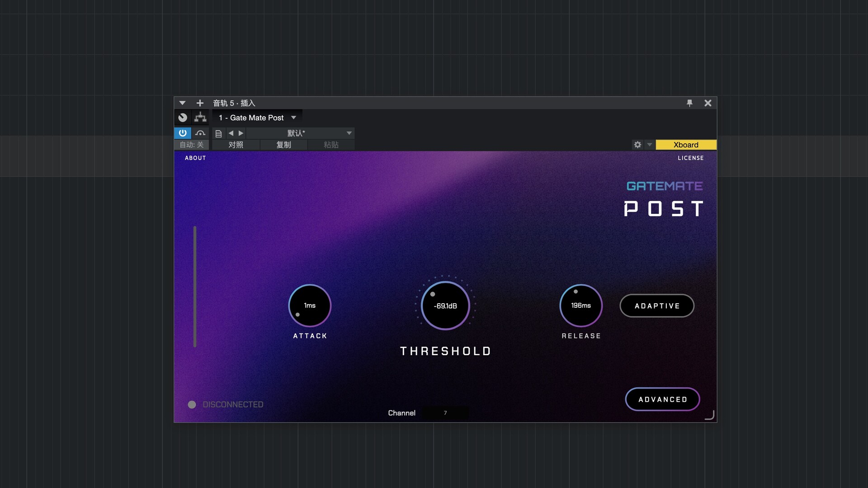Click the THRESHOLD label
Viewport: 868px width, 488px height.
pyautogui.click(x=445, y=352)
